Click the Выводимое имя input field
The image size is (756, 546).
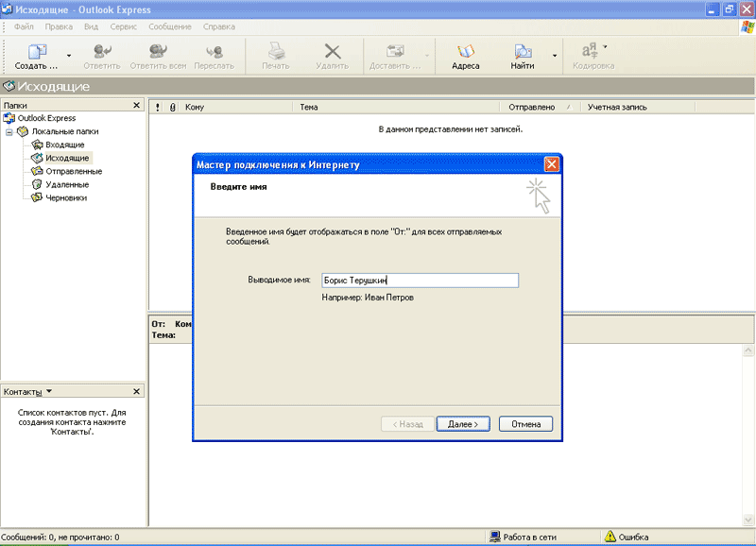click(x=420, y=281)
